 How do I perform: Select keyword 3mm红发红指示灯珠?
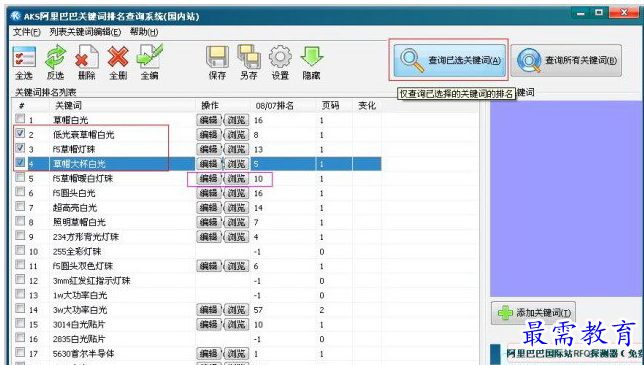coord(91,281)
